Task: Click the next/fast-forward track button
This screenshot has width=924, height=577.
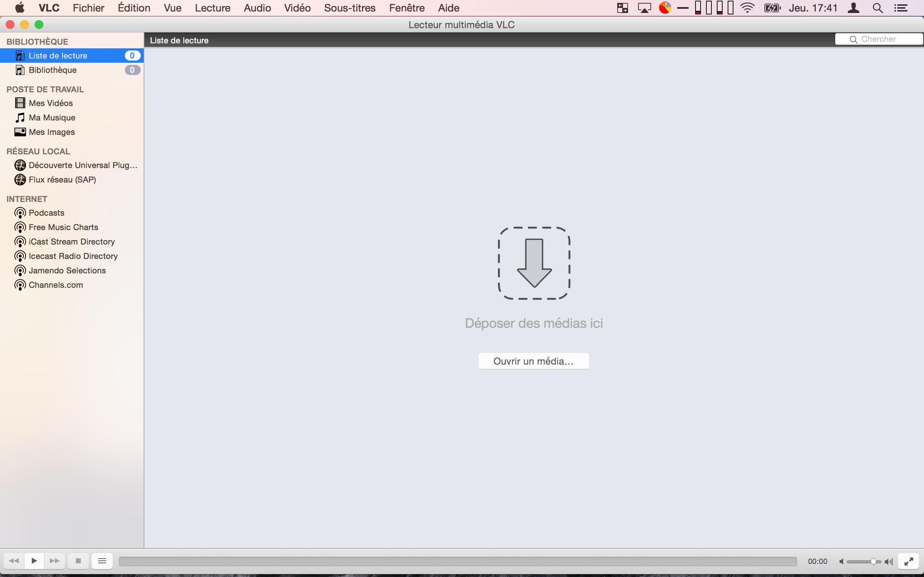Action: (x=55, y=560)
